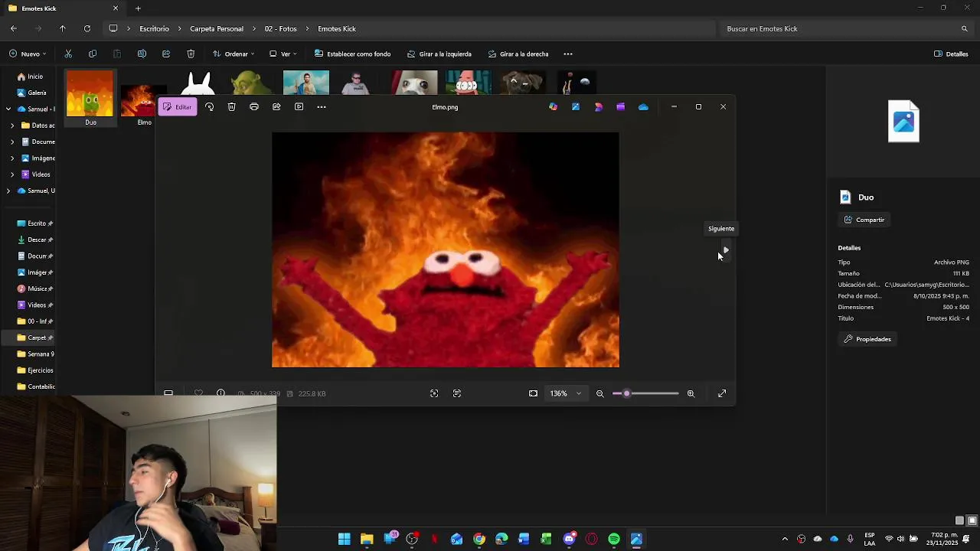Expand the Imágenes tree node

point(12,158)
